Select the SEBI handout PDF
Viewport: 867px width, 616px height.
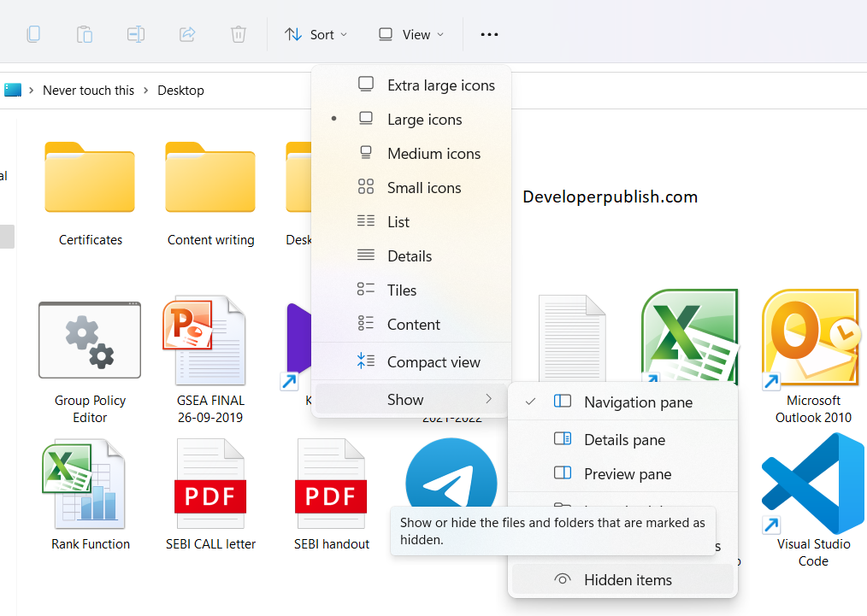[x=331, y=484]
